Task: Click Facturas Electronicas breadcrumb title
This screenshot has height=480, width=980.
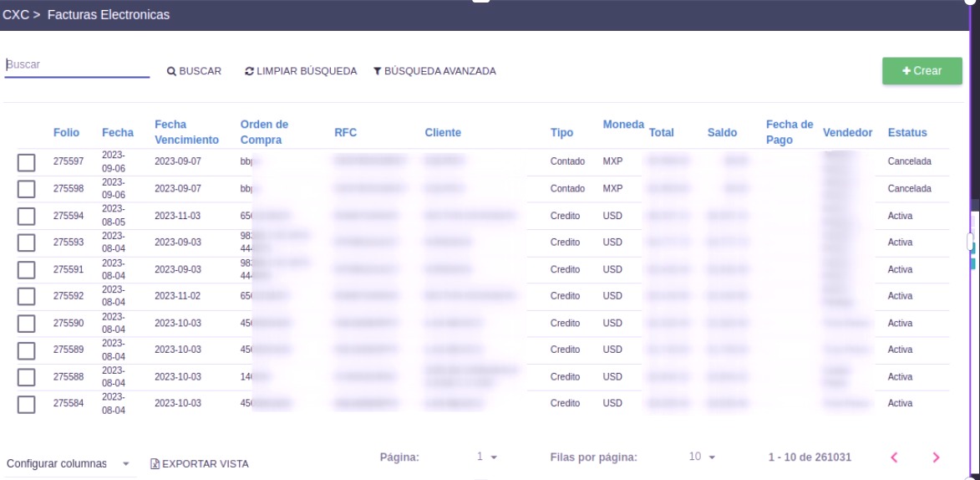Action: 109,15
